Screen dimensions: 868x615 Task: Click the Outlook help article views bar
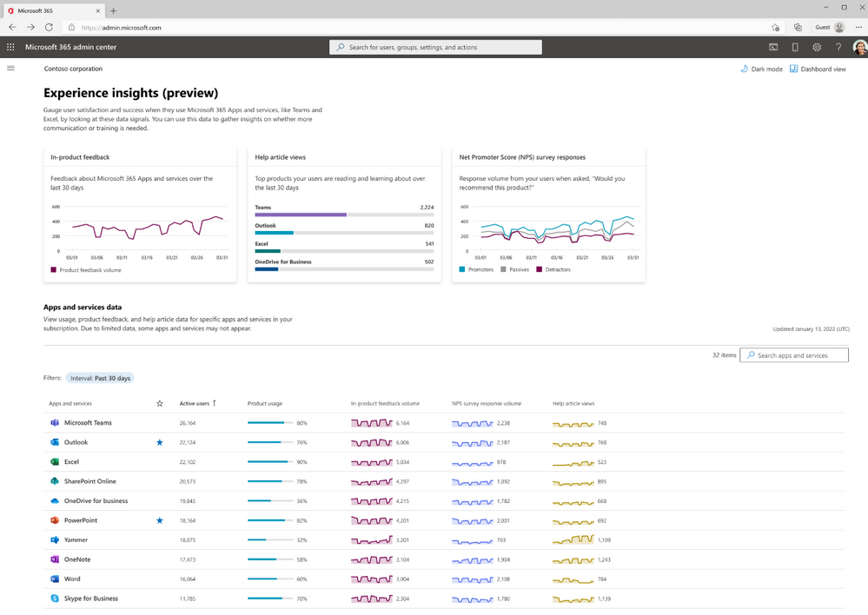344,233
